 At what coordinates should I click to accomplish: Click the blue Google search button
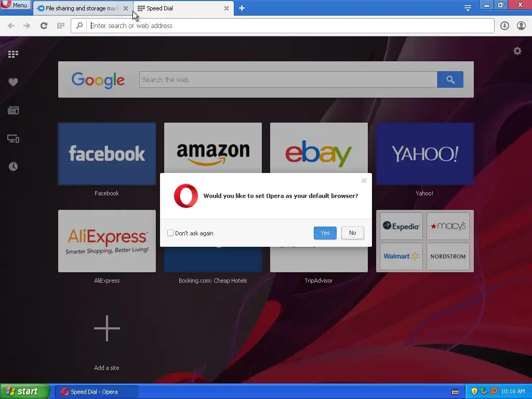tap(450, 79)
